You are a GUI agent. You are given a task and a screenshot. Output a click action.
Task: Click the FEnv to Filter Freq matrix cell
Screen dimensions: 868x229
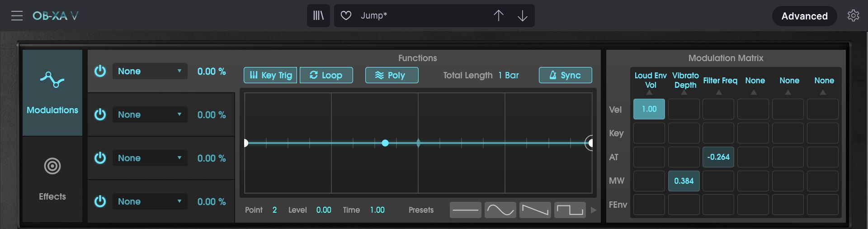tap(718, 205)
